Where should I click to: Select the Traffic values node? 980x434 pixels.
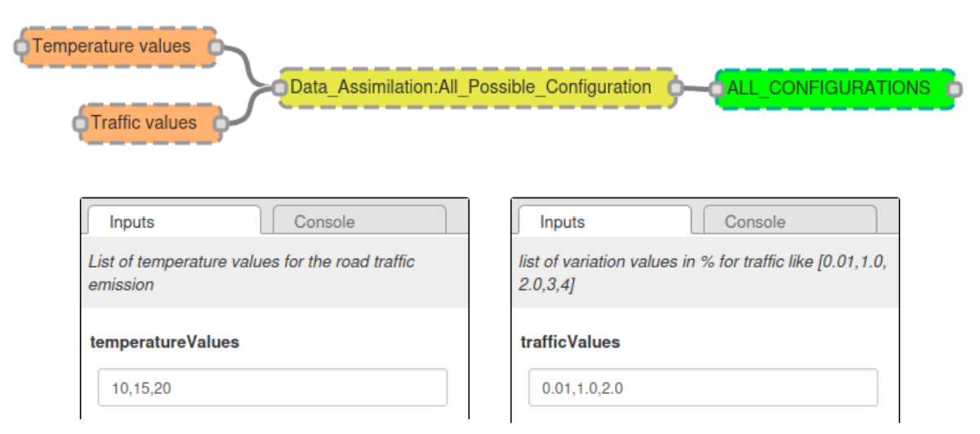tap(149, 123)
